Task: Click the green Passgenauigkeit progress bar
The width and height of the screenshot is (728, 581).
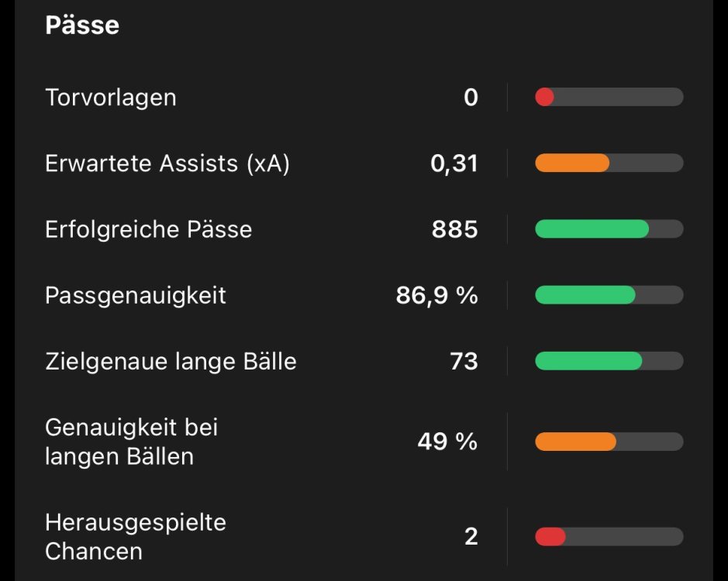Action: coord(609,295)
